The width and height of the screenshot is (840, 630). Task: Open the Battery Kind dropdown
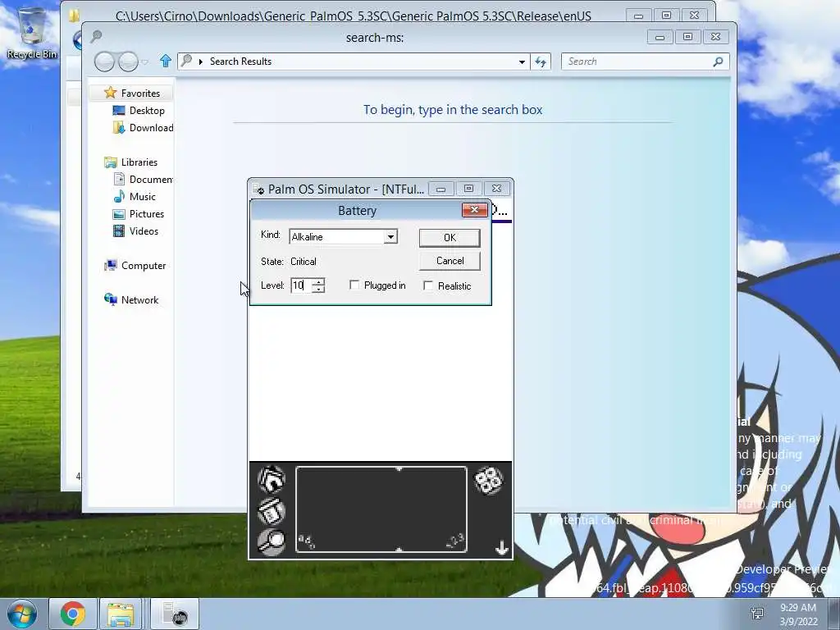(x=391, y=237)
